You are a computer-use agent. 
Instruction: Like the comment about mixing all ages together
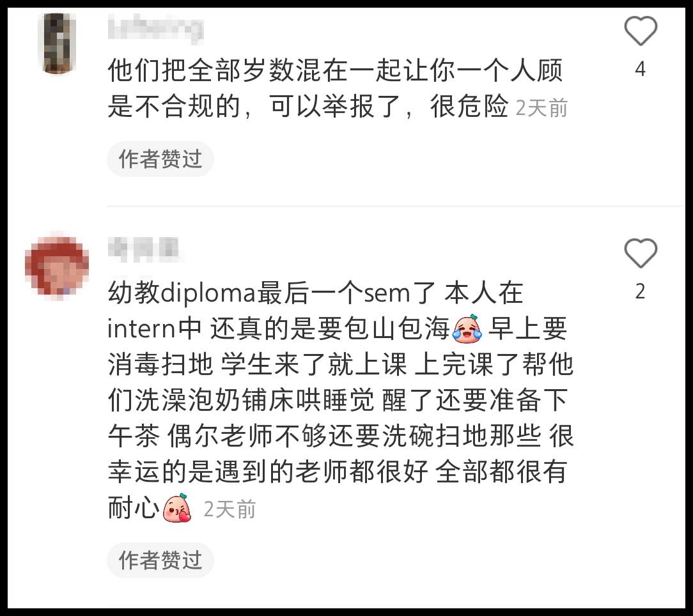point(641,31)
